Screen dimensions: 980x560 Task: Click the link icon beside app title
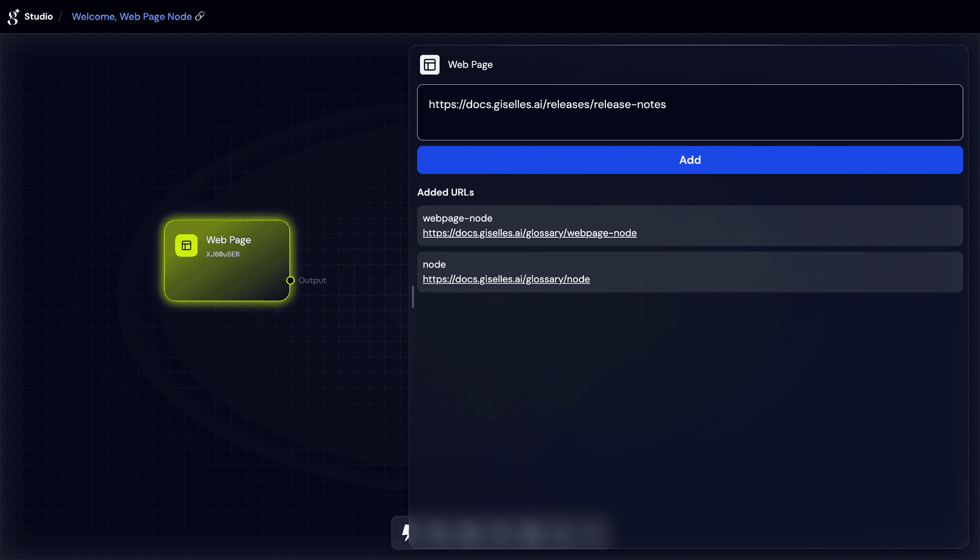[x=200, y=16]
